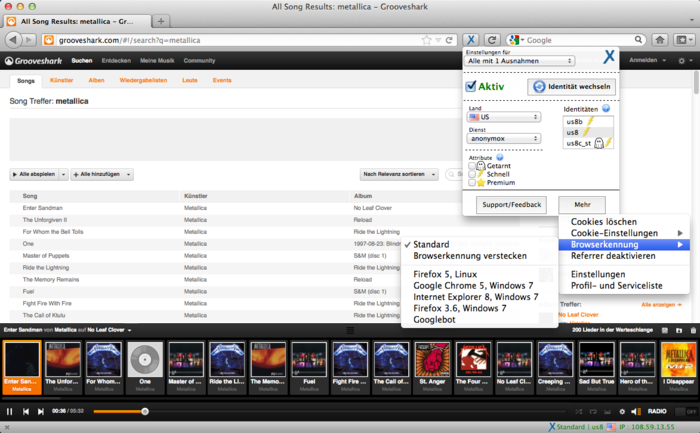Select identity us8b in Identitäten list

pyautogui.click(x=588, y=121)
